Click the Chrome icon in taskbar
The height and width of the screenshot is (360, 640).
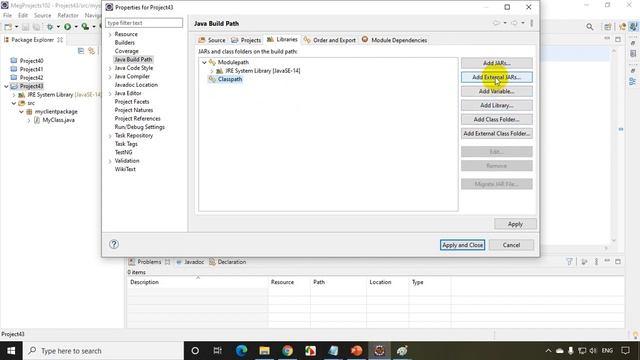pyautogui.click(x=287, y=351)
